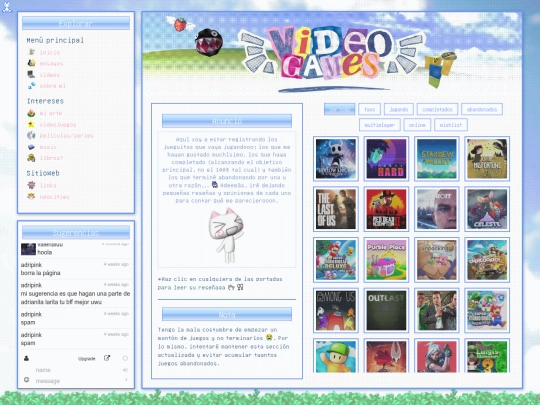Screen dimensions: 540x405
Task: Open the GTA V cover with suited man
Action: pyautogui.click(x=437, y=310)
